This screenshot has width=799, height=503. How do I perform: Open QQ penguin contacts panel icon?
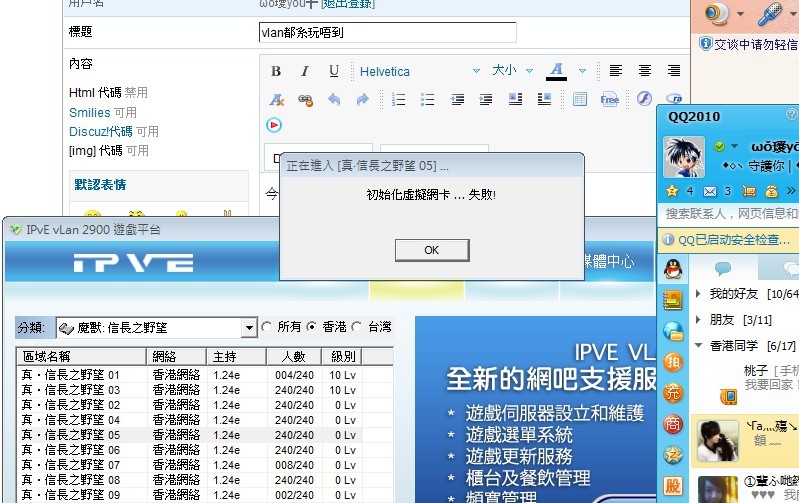tap(673, 269)
